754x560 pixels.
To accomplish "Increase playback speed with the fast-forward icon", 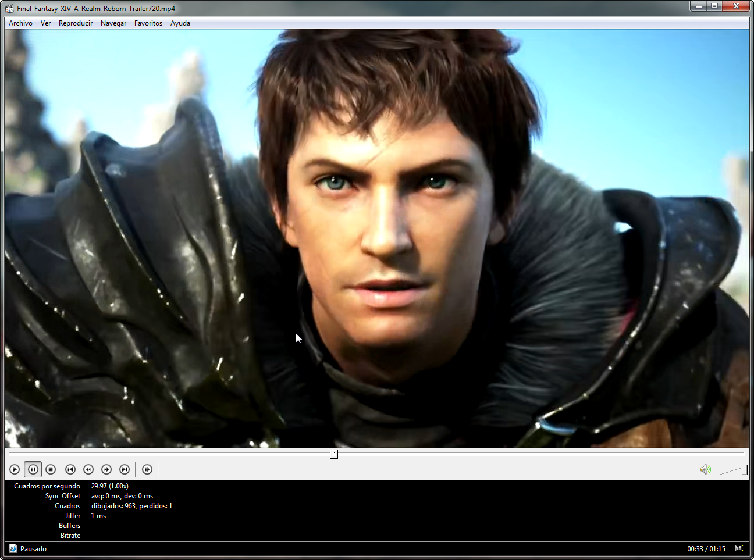I will (106, 469).
